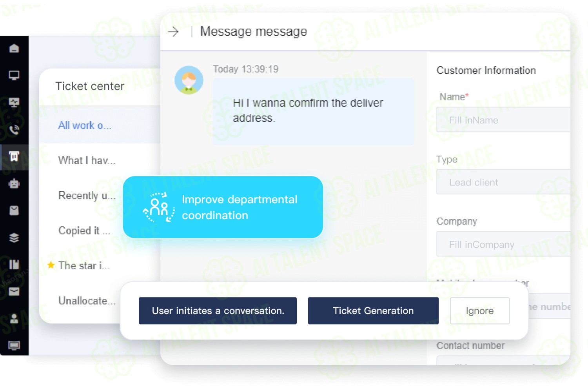Open the phone call icon in sidebar
This screenshot has width=588, height=392.
pyautogui.click(x=14, y=129)
